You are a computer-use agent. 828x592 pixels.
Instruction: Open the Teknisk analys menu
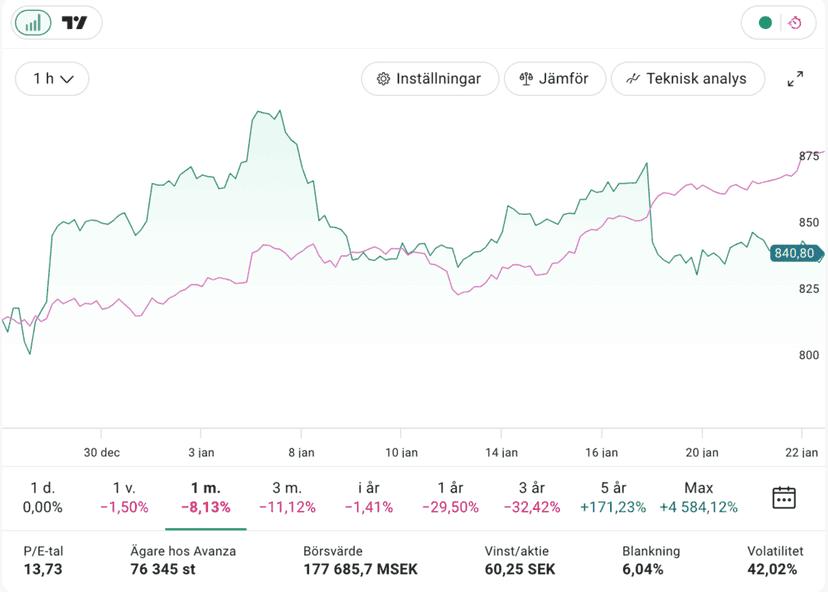686,79
